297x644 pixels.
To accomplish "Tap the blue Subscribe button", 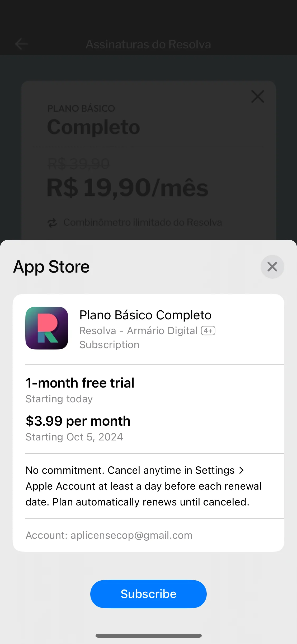I will coord(148,594).
